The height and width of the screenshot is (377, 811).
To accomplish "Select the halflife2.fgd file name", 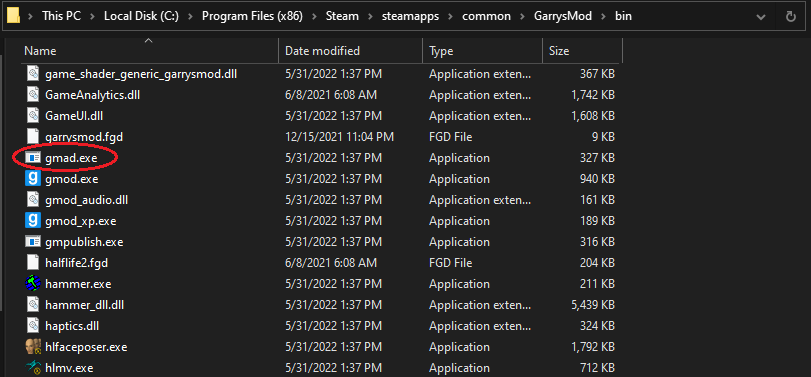I will (x=77, y=263).
